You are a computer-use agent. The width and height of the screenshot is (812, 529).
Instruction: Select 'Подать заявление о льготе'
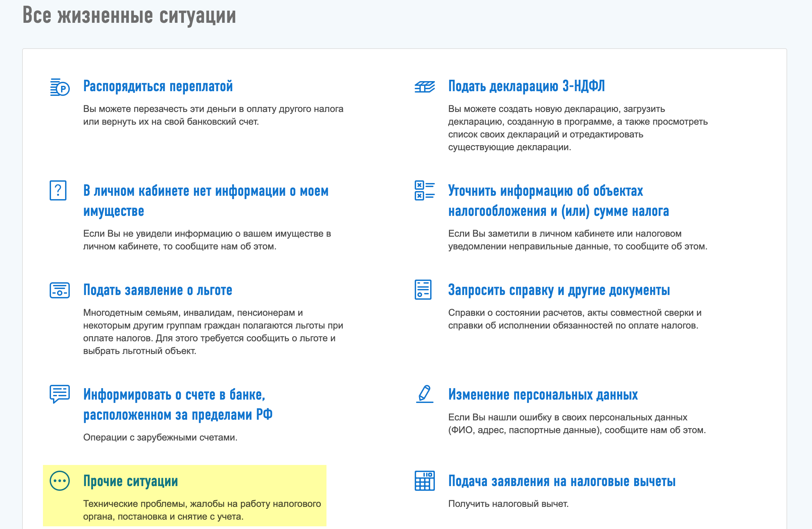coord(158,290)
